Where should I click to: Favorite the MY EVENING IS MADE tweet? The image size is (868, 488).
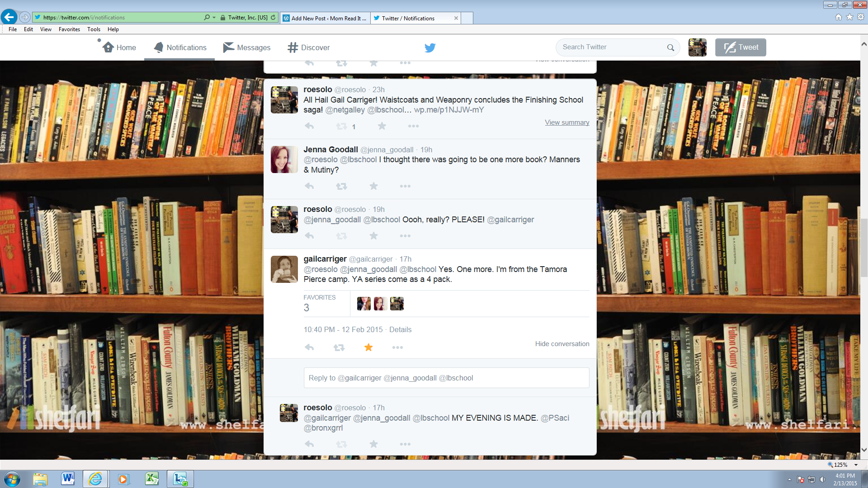373,444
